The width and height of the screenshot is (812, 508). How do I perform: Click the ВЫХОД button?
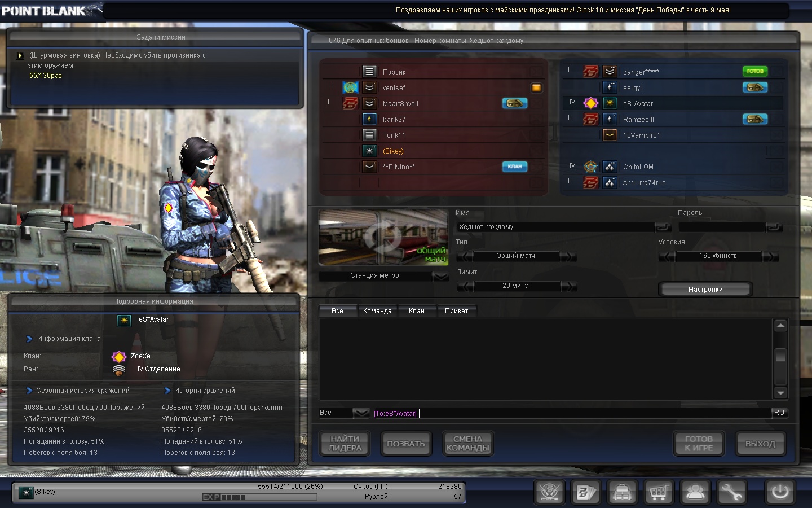coord(760,444)
